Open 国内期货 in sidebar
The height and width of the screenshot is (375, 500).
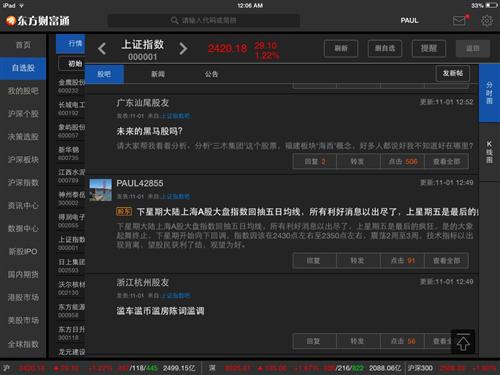click(23, 275)
